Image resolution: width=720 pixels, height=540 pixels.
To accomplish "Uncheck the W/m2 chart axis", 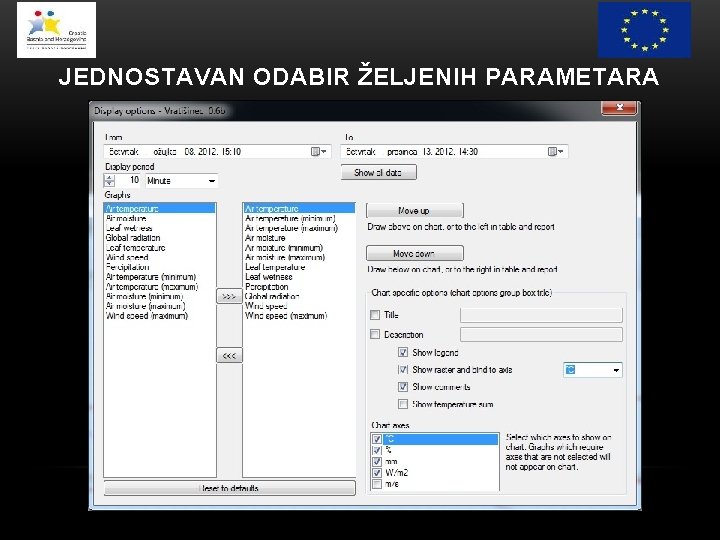I will click(377, 472).
